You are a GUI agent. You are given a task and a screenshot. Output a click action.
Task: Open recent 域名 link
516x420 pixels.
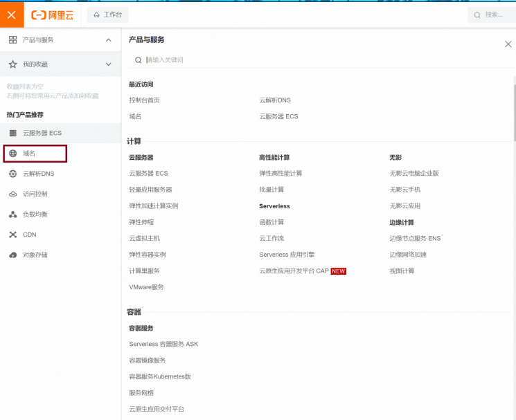[135, 116]
